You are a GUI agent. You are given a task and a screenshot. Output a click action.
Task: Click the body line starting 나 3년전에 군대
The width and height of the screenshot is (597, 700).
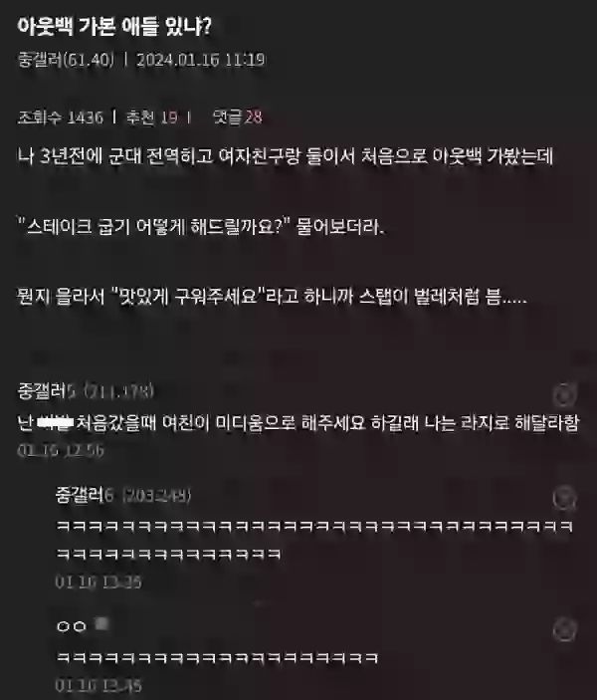point(286,156)
